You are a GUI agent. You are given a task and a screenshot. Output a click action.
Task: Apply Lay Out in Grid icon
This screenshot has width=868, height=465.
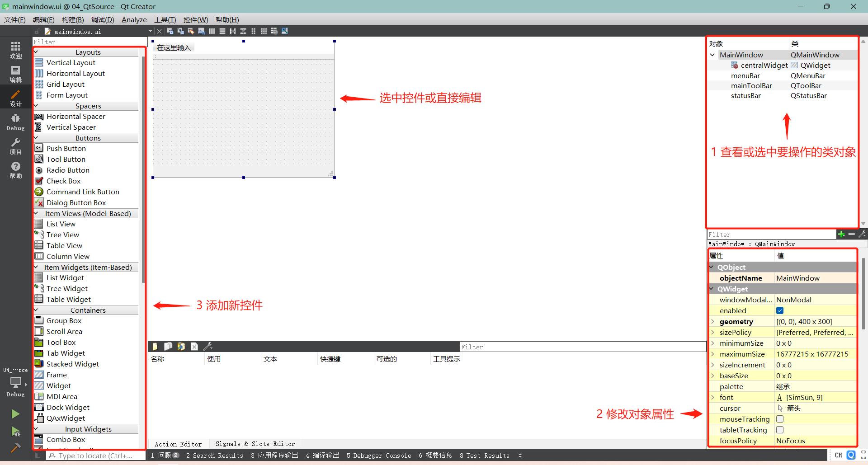pyautogui.click(x=264, y=31)
